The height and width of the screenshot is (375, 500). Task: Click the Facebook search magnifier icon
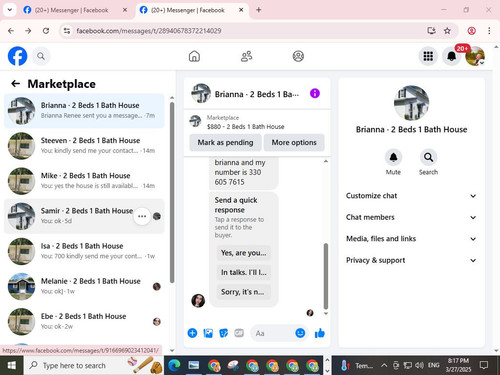point(41,56)
